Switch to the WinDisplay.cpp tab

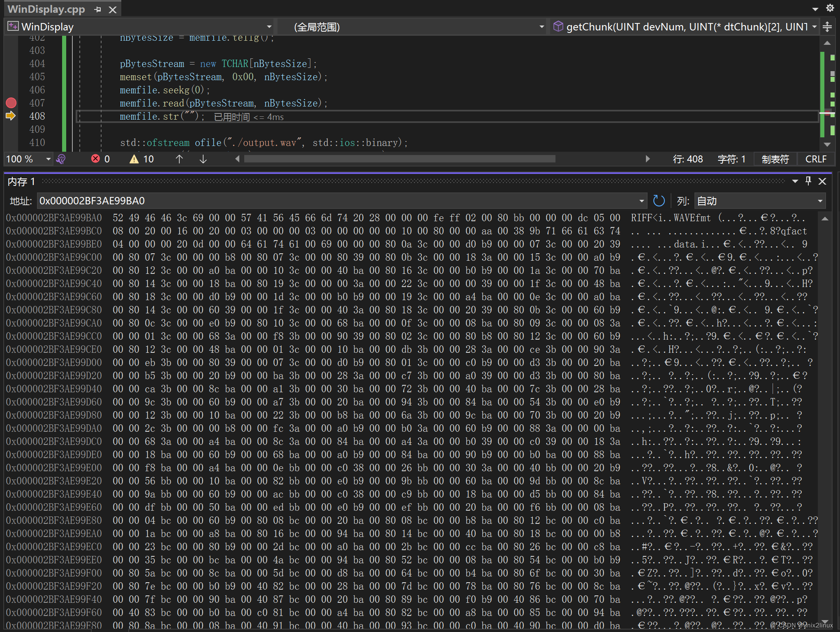tap(46, 9)
